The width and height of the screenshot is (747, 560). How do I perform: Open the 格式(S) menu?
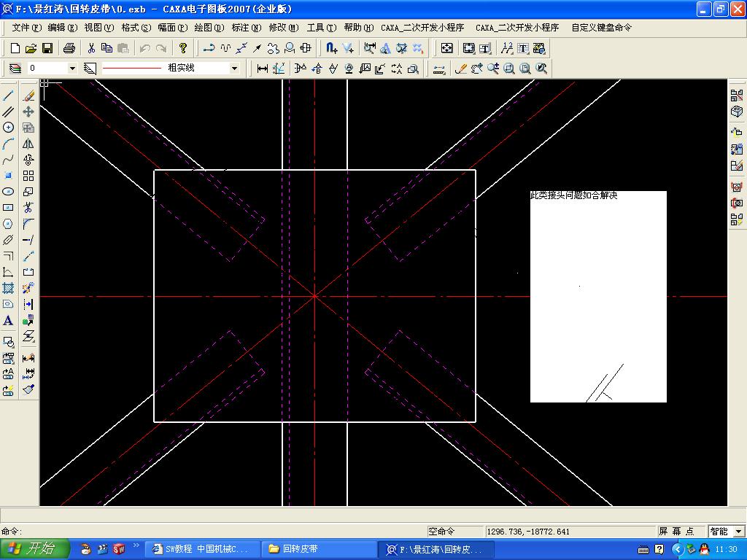point(136,28)
